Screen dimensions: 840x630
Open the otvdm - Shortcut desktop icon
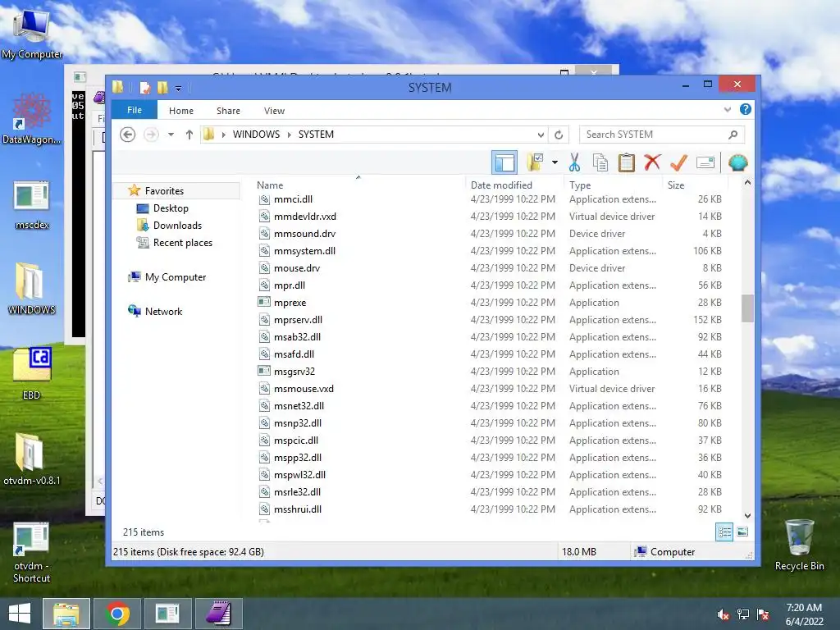point(32,552)
